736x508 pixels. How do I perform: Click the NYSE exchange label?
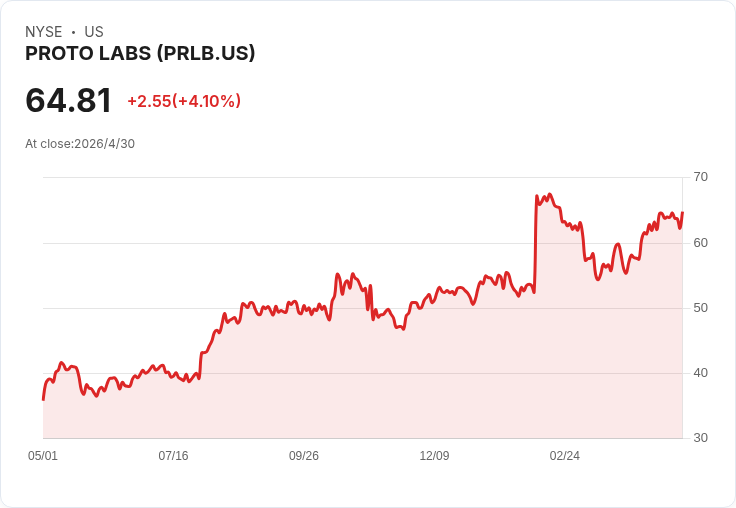[44, 31]
